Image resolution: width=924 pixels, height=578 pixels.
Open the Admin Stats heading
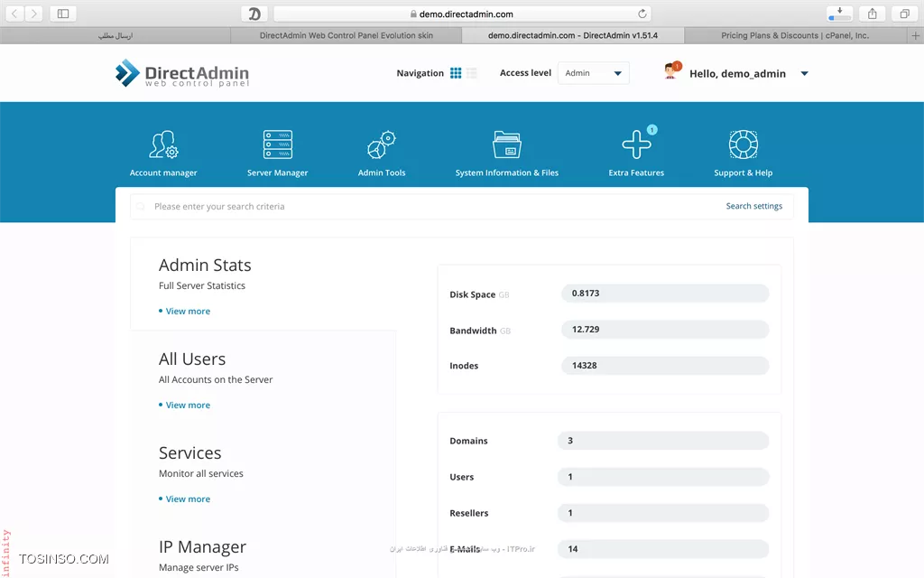[205, 265]
